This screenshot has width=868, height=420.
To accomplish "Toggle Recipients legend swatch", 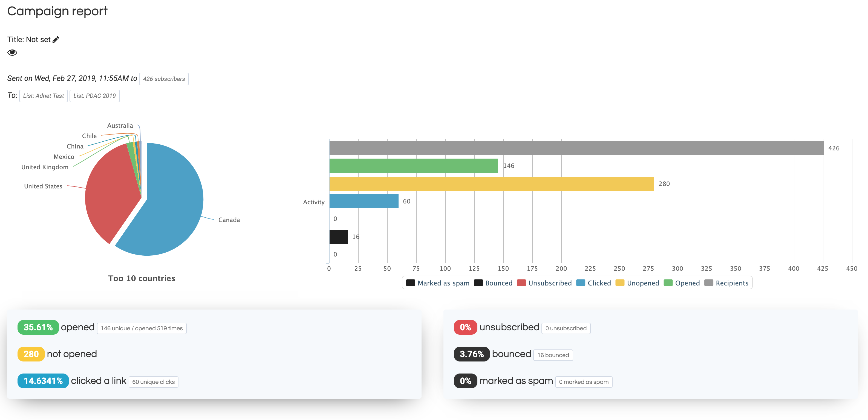I will click(709, 283).
